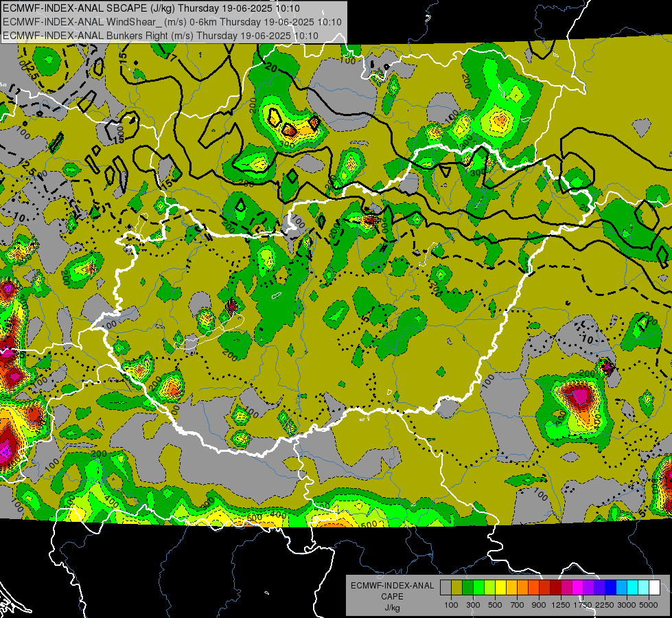Select the purple legend swatch after 1750

click(589, 588)
